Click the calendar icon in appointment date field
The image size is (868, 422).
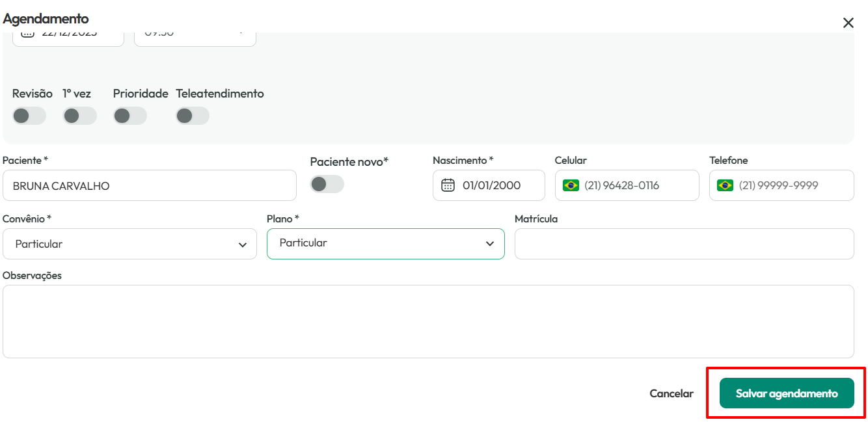[27, 33]
